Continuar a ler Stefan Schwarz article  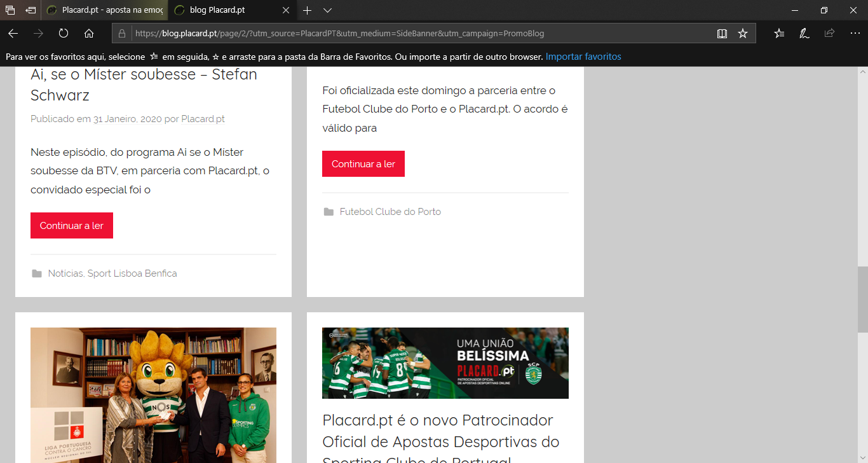72,226
